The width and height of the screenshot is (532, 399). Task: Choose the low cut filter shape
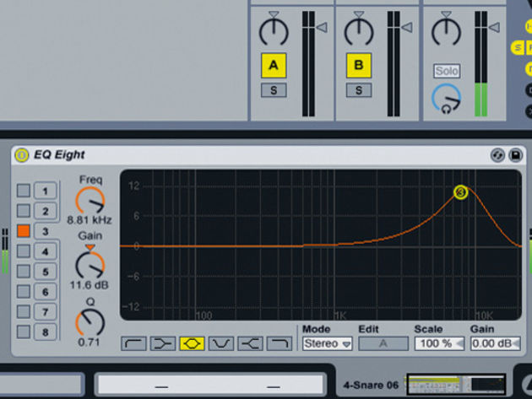(x=133, y=343)
